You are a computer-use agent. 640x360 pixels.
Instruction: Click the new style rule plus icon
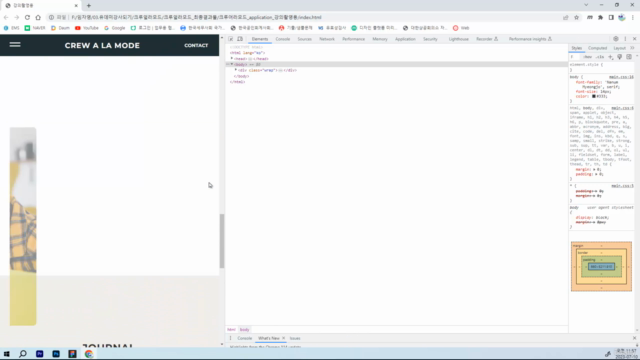tap(611, 57)
